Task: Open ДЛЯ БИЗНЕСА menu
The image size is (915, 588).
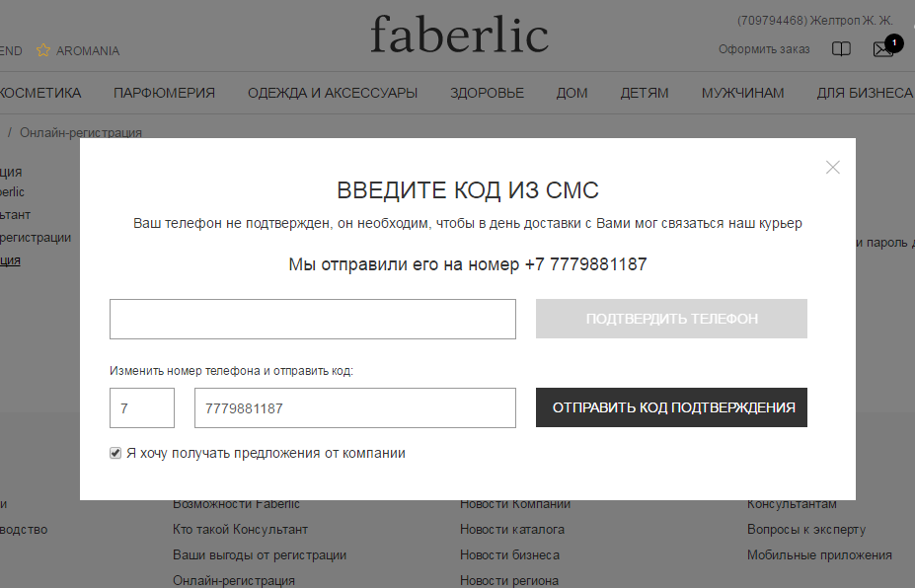Action: (x=865, y=93)
